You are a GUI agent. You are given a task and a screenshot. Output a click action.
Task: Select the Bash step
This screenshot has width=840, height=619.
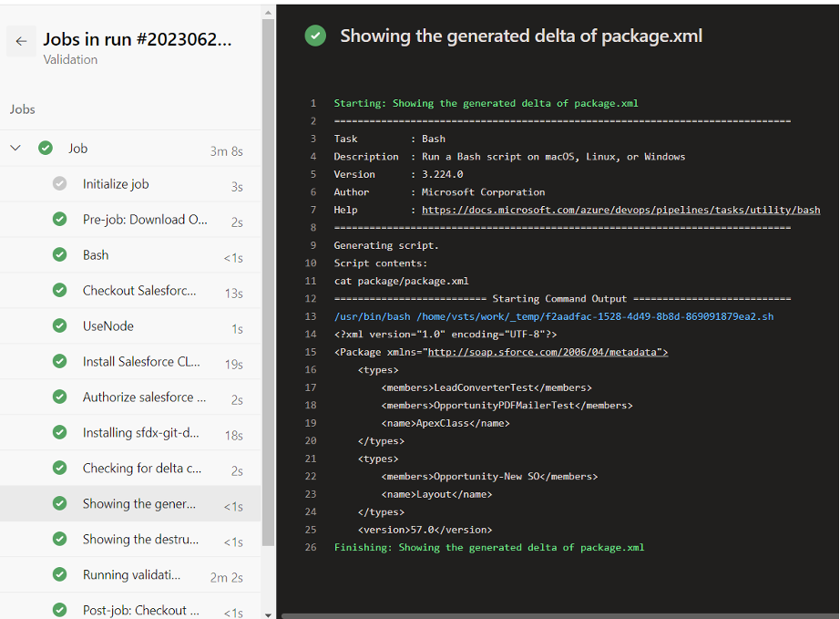(130, 254)
